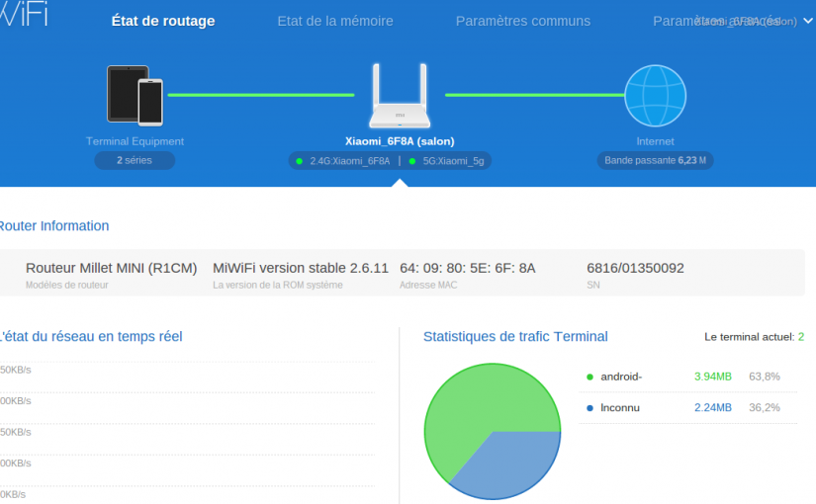Viewport: 816px width, 504px height.
Task: Open the Paramètres communs tab
Action: [x=523, y=21]
